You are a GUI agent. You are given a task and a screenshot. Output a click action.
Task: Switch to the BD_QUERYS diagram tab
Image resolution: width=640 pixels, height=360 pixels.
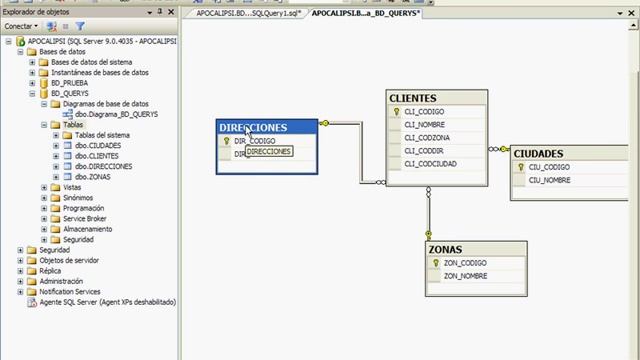(366, 13)
